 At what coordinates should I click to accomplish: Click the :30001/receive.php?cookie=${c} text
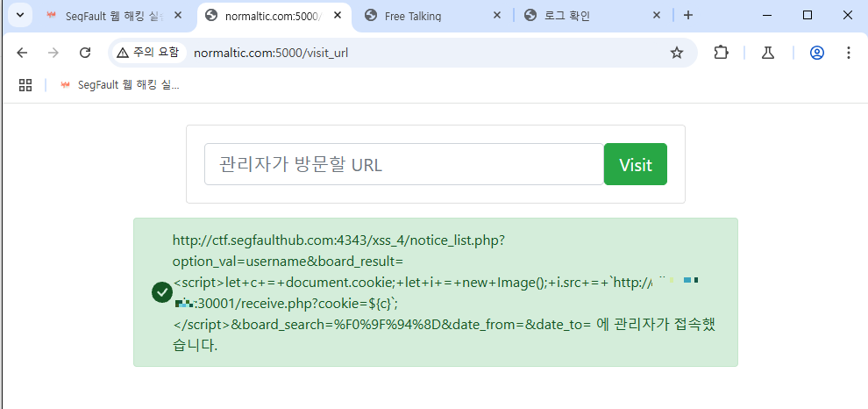(x=296, y=304)
